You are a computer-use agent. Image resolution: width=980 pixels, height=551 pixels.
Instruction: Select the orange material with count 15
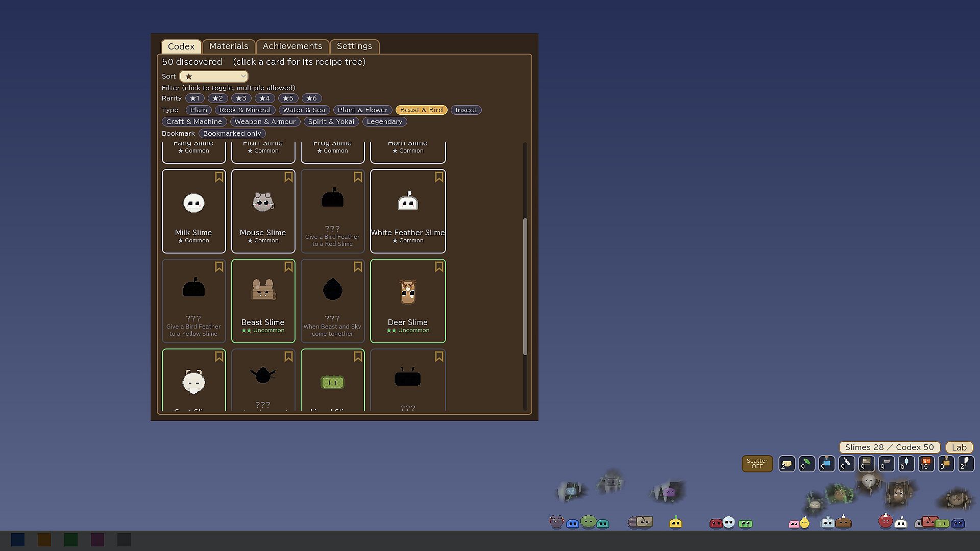click(x=926, y=464)
